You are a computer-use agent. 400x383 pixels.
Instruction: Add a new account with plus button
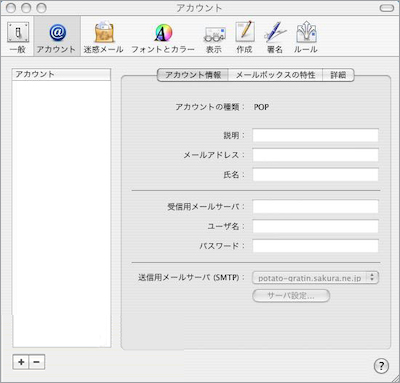coord(21,362)
